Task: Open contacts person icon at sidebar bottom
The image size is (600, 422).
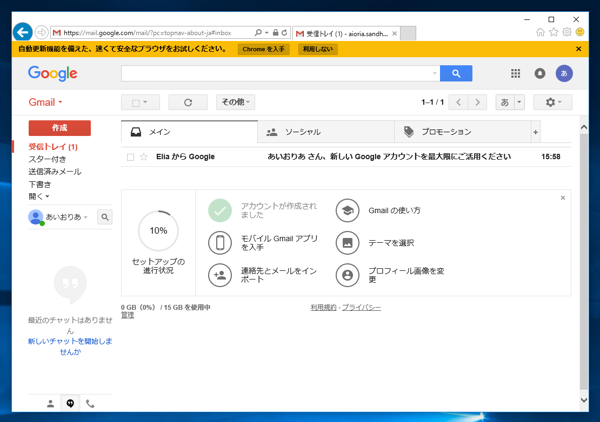Action: [x=51, y=404]
